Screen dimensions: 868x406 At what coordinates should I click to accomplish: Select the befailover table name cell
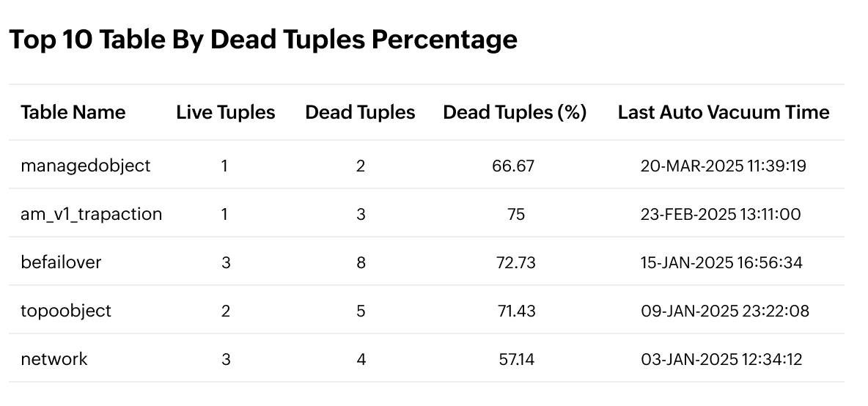[x=61, y=262]
